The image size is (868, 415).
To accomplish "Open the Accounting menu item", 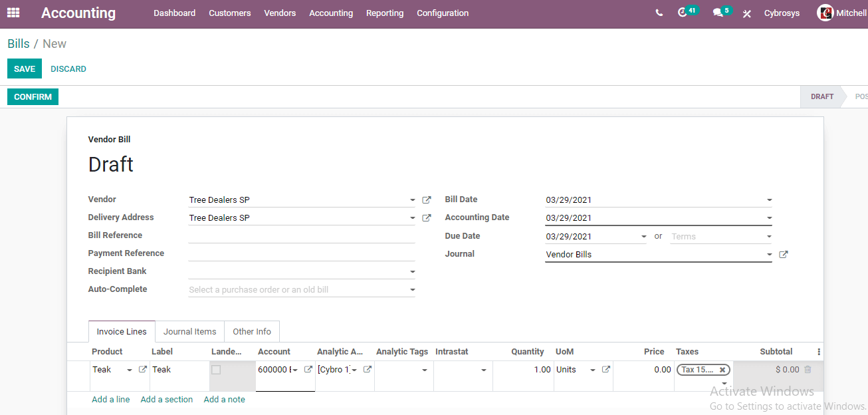I will click(331, 13).
